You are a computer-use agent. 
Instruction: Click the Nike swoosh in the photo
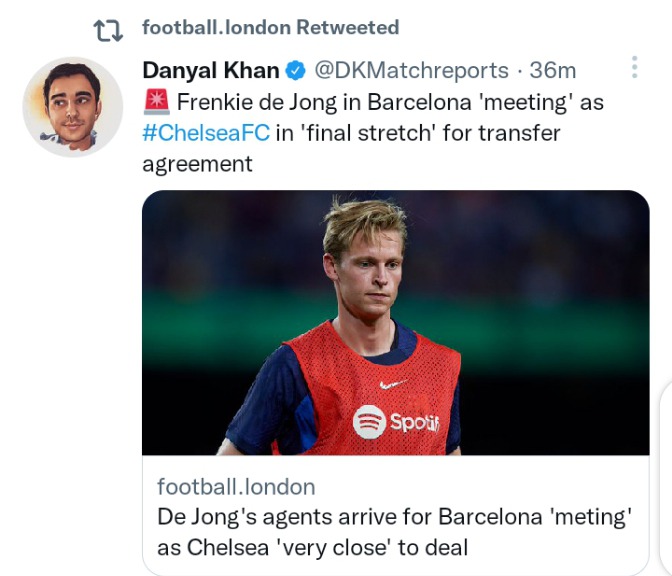(x=393, y=384)
